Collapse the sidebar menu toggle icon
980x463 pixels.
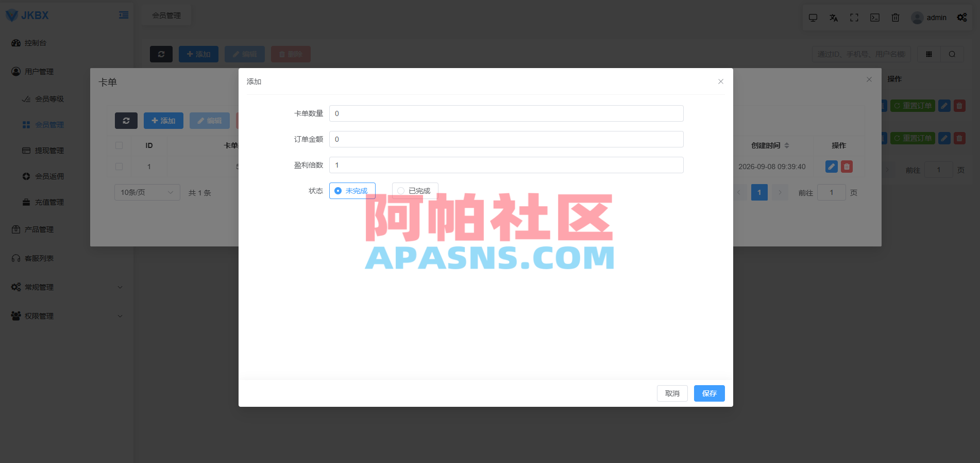[124, 15]
